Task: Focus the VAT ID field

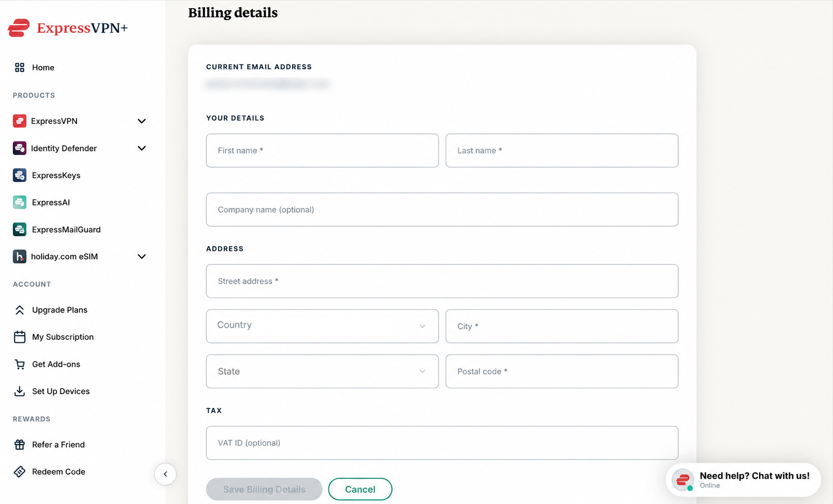Action: pos(442,443)
